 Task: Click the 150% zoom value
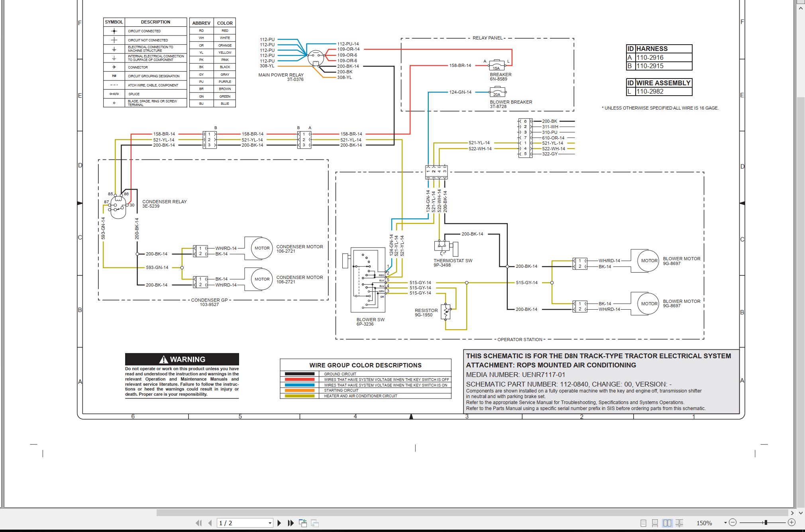click(x=704, y=523)
